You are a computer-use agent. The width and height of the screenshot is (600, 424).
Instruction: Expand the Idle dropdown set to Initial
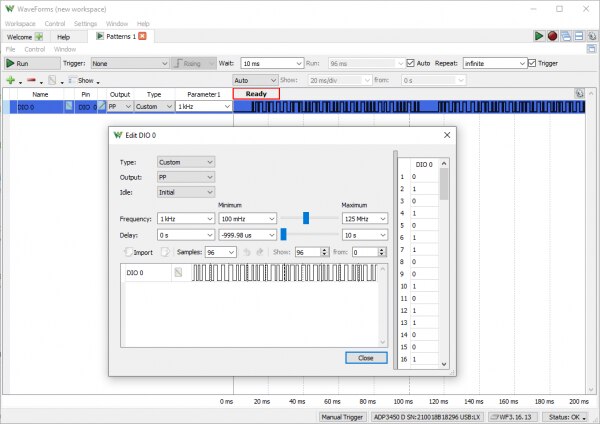tap(186, 191)
